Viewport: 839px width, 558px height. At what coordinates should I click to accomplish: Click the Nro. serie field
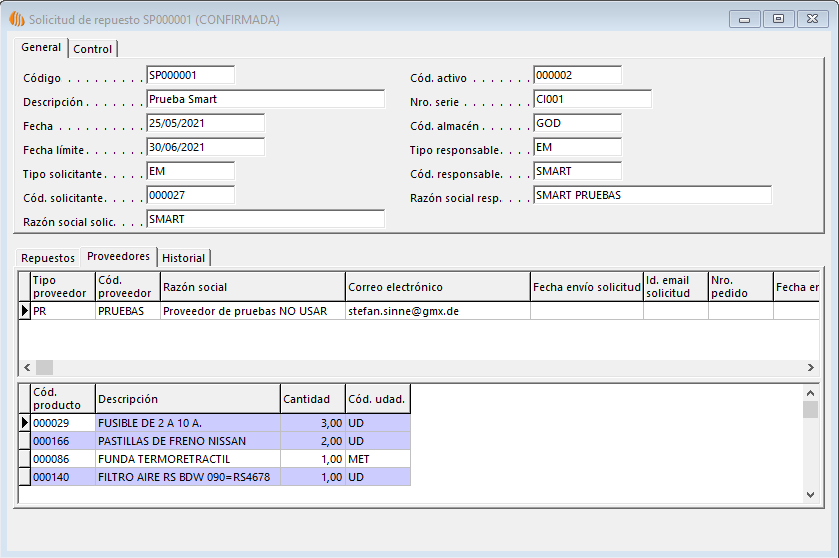592,99
